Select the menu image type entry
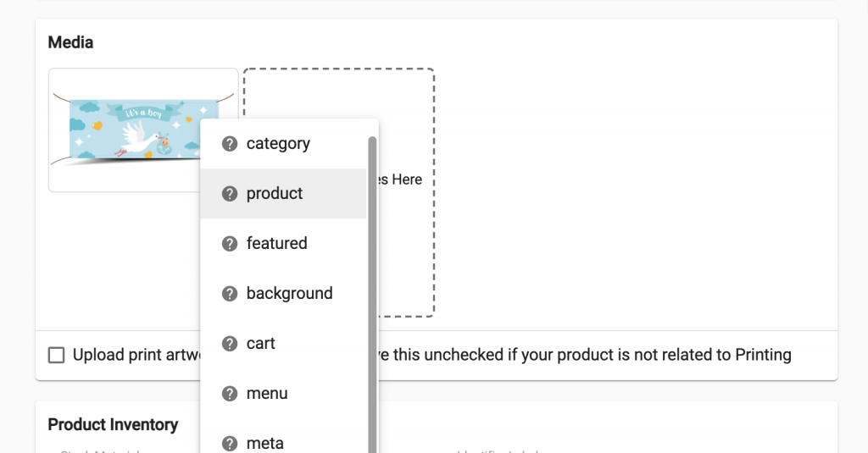 (283, 394)
